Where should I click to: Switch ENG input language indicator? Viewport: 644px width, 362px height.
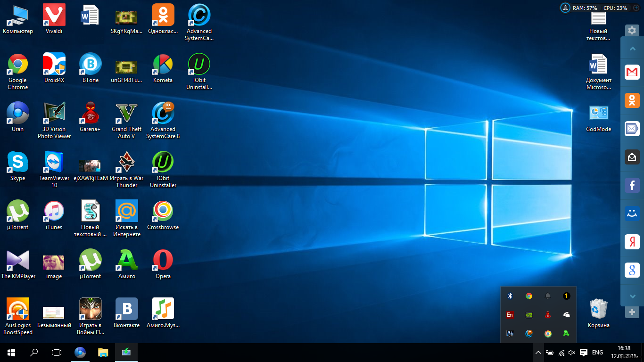(x=597, y=353)
